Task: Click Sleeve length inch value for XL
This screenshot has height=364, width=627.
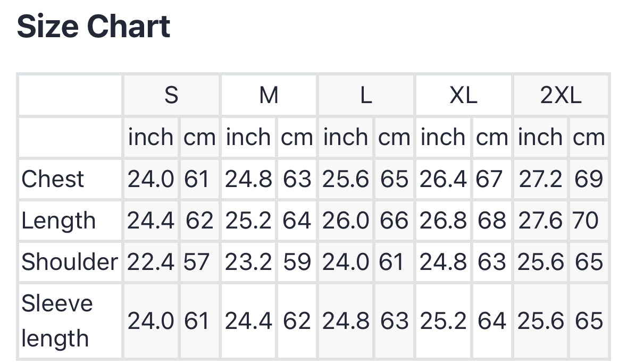Action: pos(443,321)
